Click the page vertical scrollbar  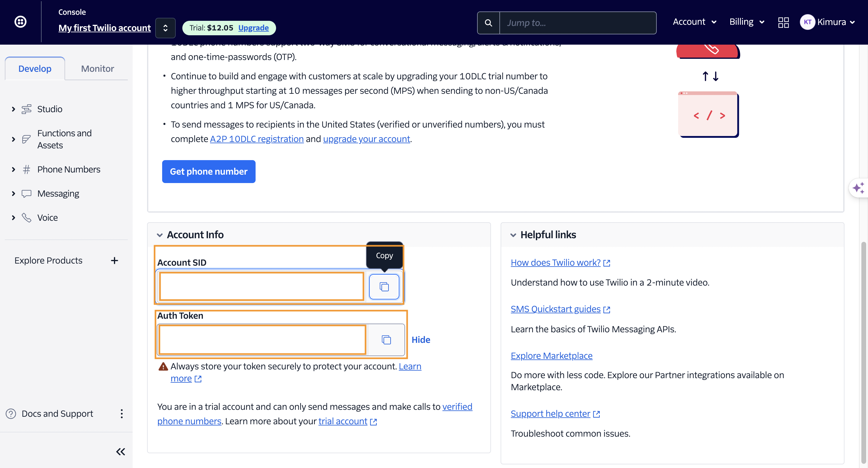pyautogui.click(x=863, y=352)
